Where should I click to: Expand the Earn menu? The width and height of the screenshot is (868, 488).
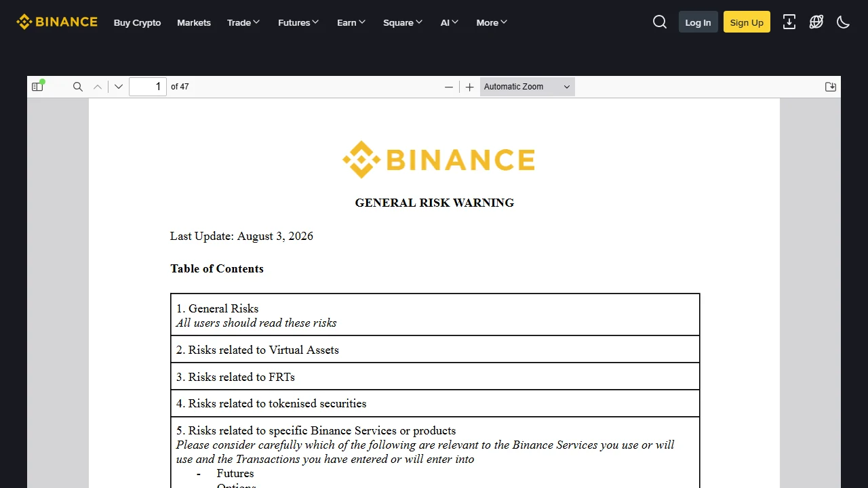[x=351, y=22]
